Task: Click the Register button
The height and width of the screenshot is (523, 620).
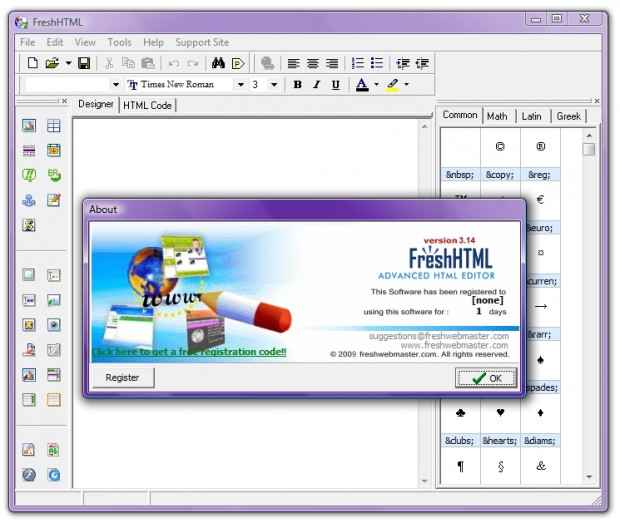Action: (122, 378)
